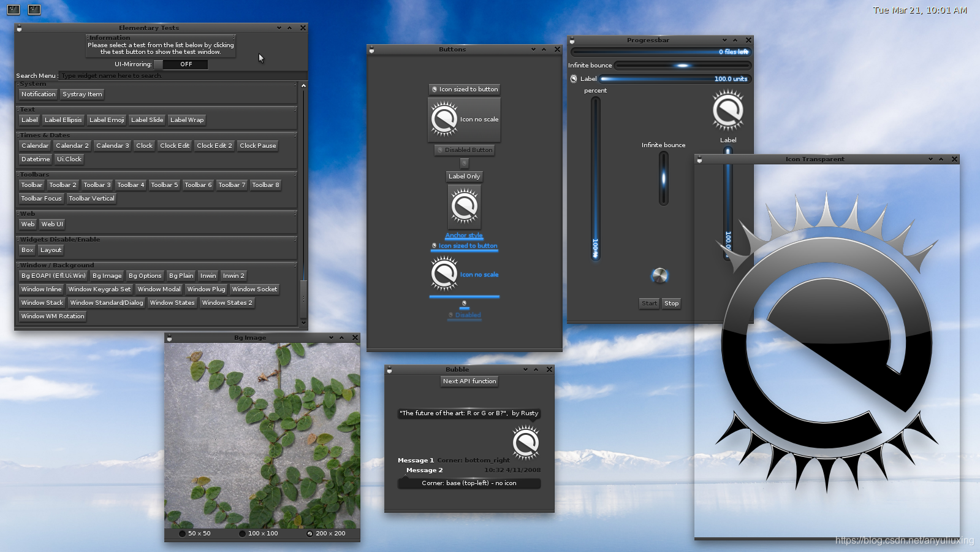Open window menu icon of Progressbar window
This screenshot has height=552, width=980.
pos(572,40)
